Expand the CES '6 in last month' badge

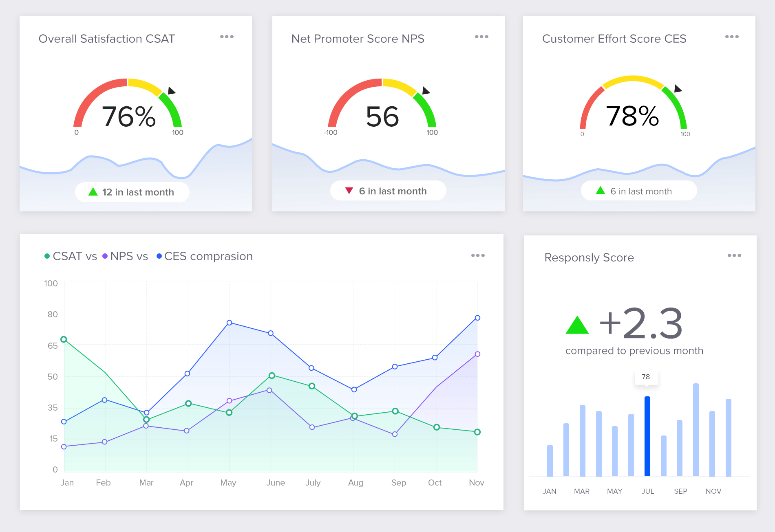tap(638, 191)
